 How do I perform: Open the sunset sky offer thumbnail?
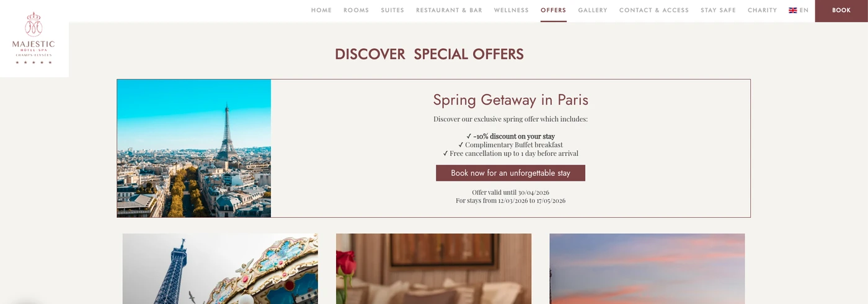coord(647,269)
